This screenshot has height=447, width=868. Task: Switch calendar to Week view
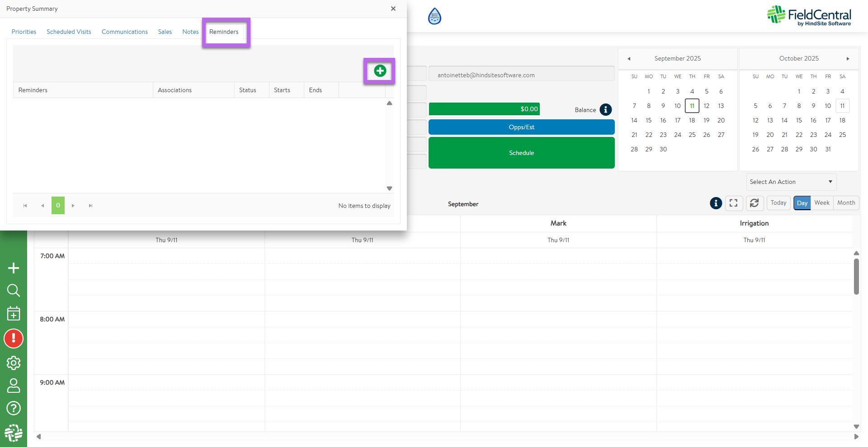pos(821,203)
